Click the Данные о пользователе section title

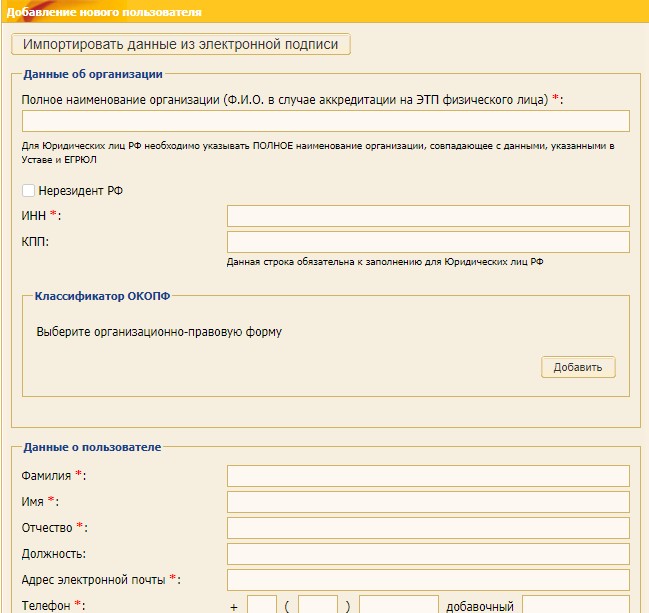click(x=91, y=447)
